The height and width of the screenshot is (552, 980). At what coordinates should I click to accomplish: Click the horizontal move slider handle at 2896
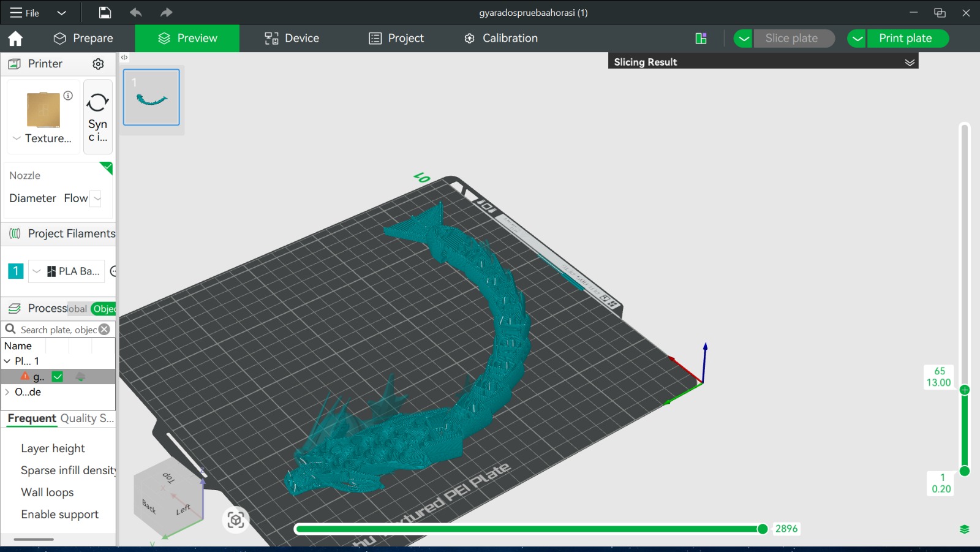763,529
